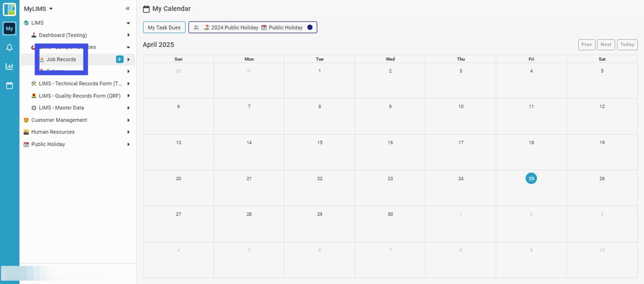Click the dark blue color dot
This screenshot has height=284, width=644.
[x=310, y=27]
